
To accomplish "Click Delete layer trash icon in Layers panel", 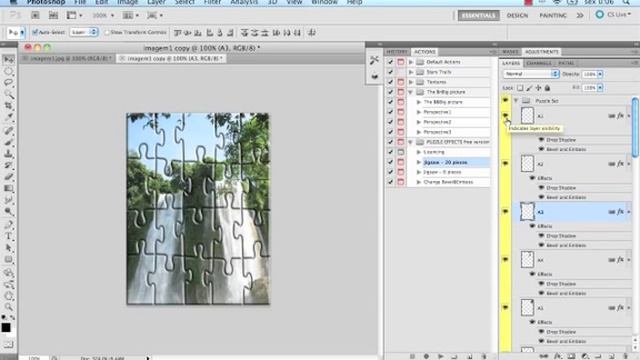I will pos(625,356).
